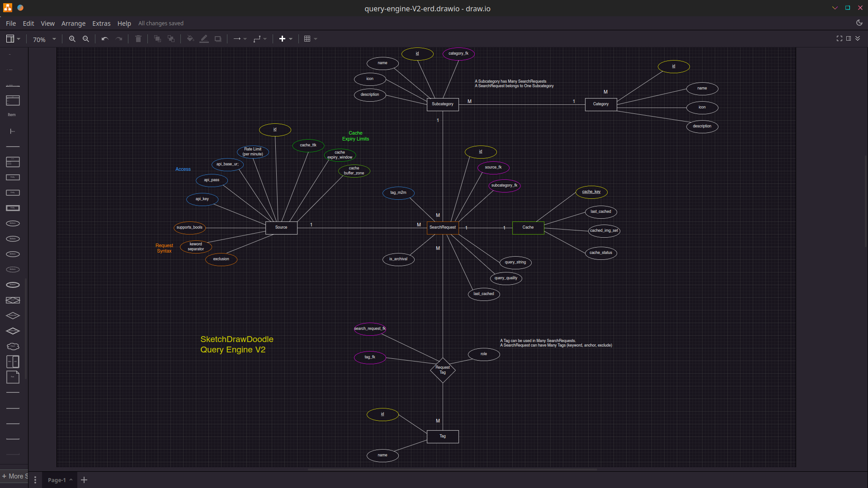
Task: Open the Extras menu
Action: click(101, 23)
